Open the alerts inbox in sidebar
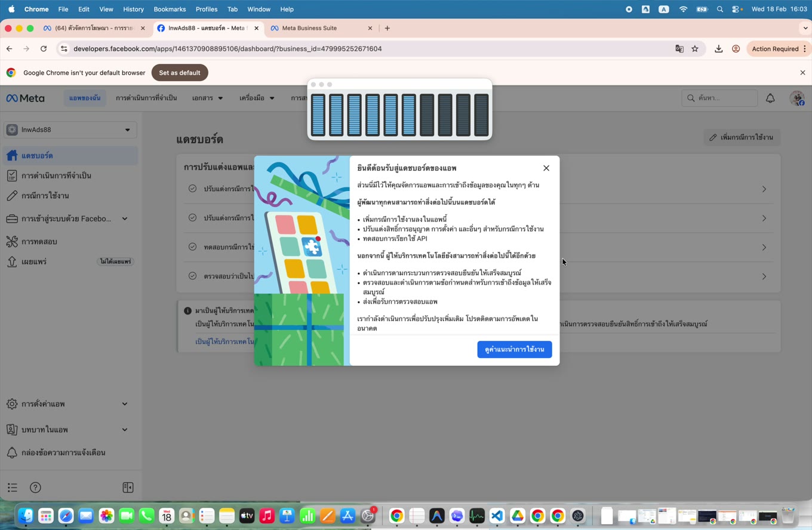The image size is (812, 530). [70, 452]
